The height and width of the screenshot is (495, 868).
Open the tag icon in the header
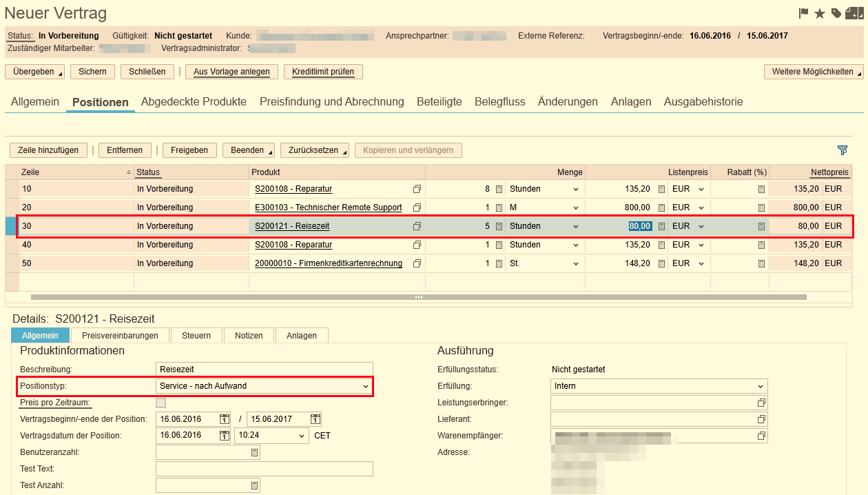[x=836, y=13]
